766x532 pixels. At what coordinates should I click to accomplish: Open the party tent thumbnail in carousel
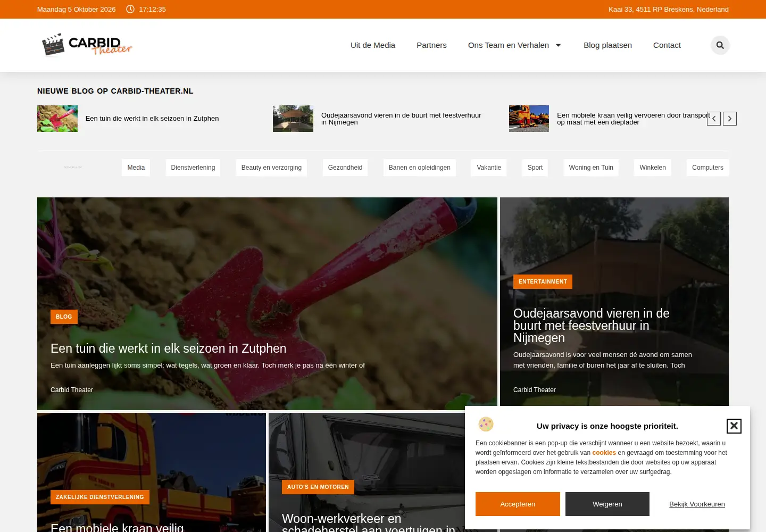coord(293,119)
